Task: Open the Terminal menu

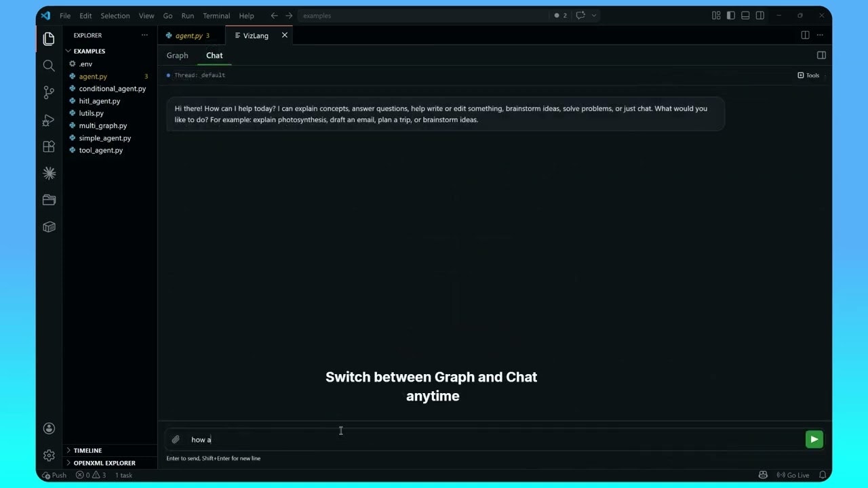Action: point(216,16)
